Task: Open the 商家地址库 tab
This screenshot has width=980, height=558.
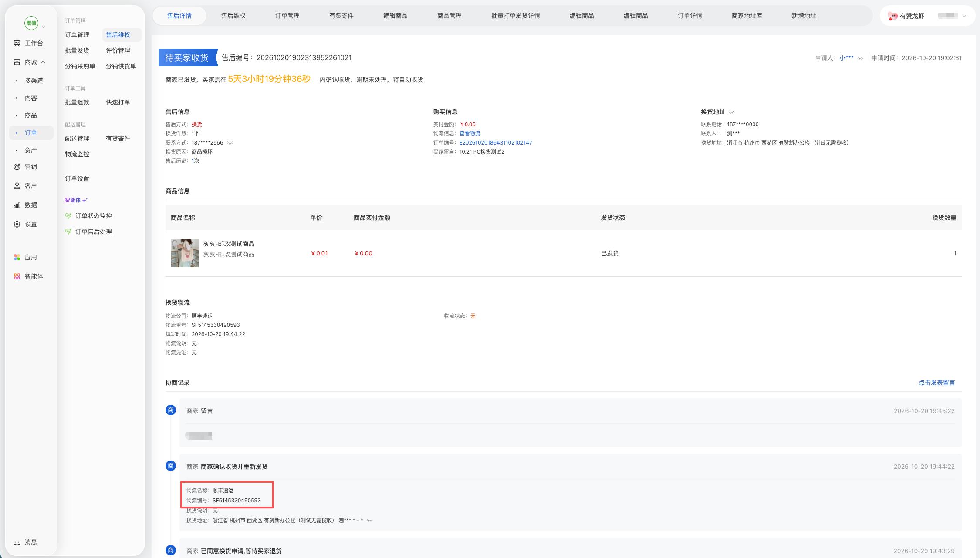Action: pyautogui.click(x=747, y=16)
